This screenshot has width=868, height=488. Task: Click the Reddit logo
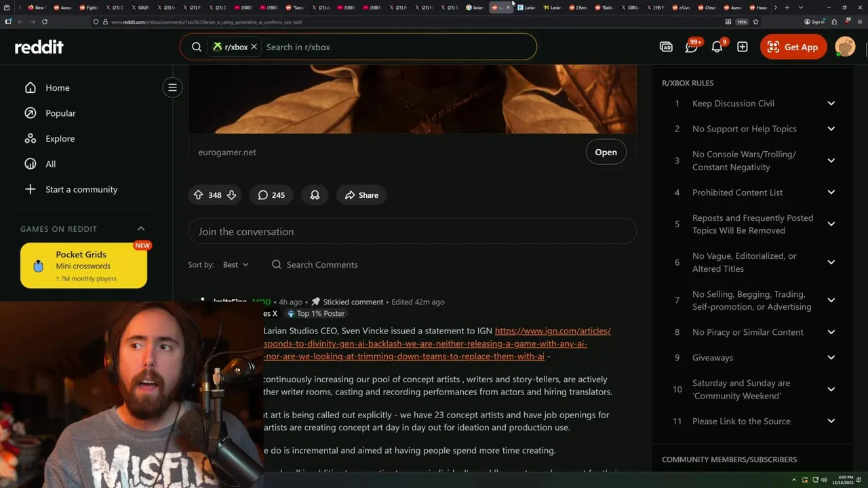point(39,47)
